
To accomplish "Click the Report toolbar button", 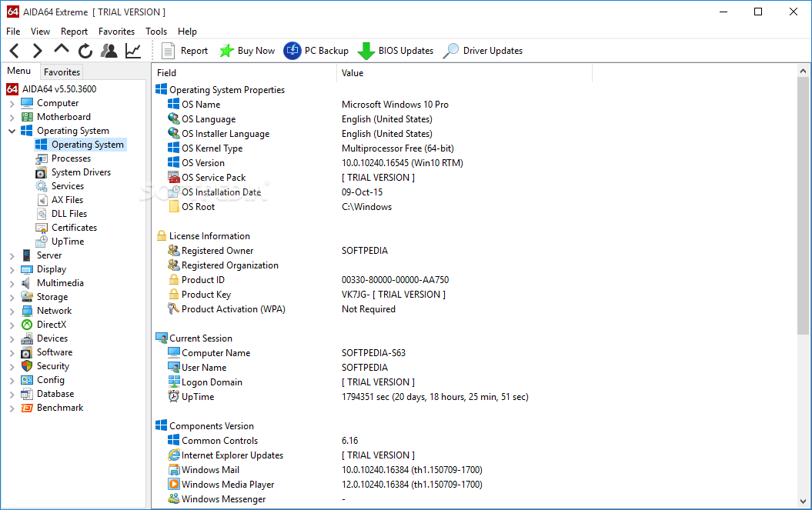I will click(x=185, y=51).
